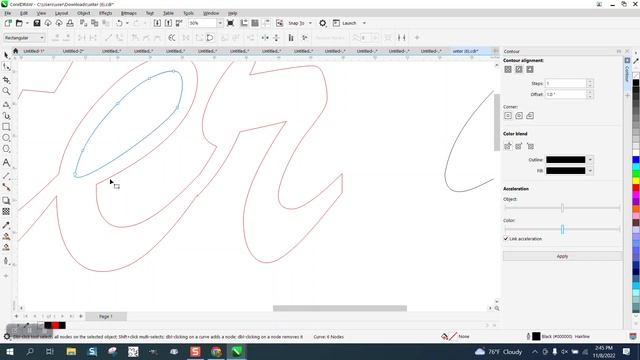The image size is (640, 360).
Task: Click the Offset spinner arrows
Action: click(x=589, y=94)
